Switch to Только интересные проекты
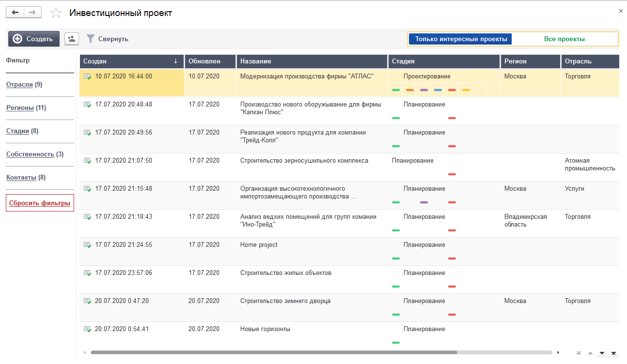Image resolution: width=627 pixels, height=364 pixels. point(461,39)
